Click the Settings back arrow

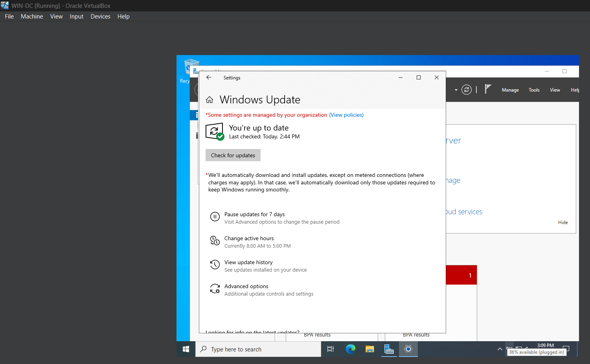point(209,77)
